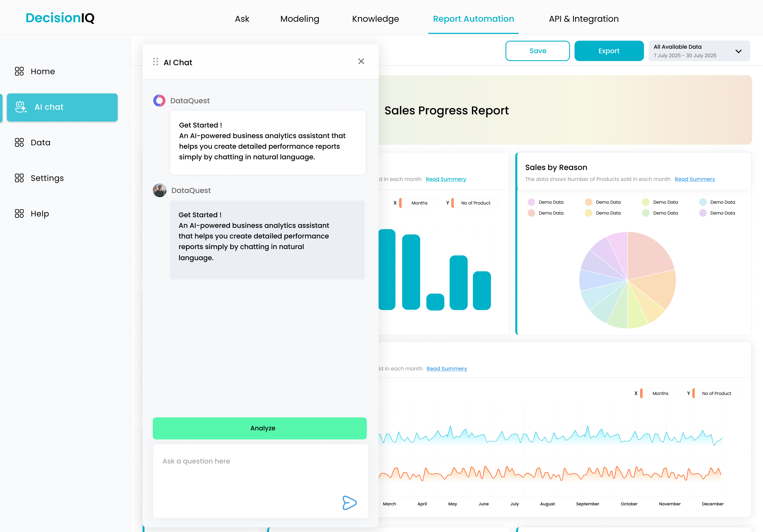Open the X axis Months selector in line chart
Screen dimensions: 763x532
[660, 393]
